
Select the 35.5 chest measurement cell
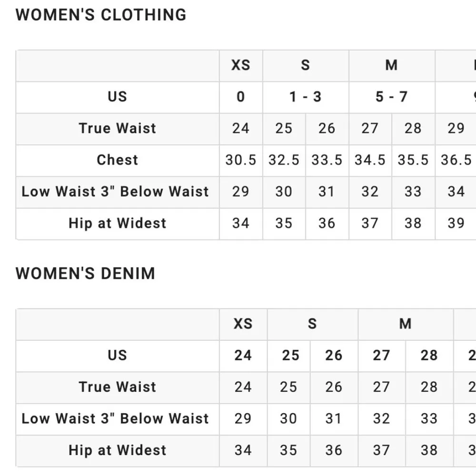click(x=413, y=160)
